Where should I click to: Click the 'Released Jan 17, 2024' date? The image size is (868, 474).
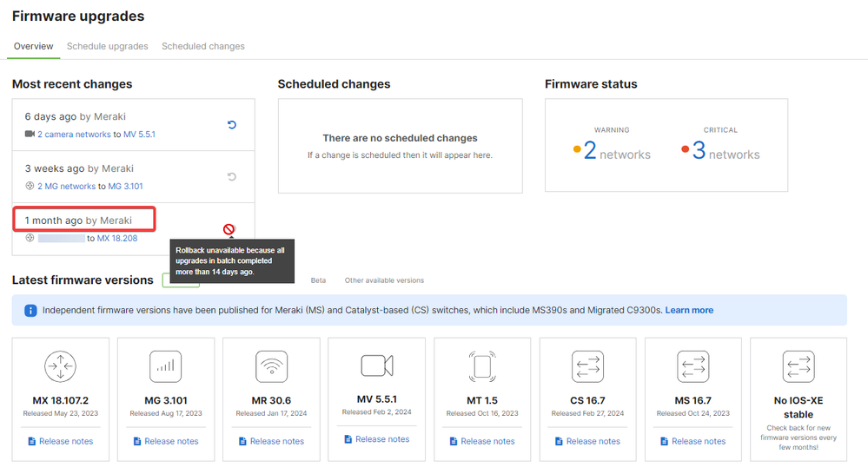tap(271, 413)
